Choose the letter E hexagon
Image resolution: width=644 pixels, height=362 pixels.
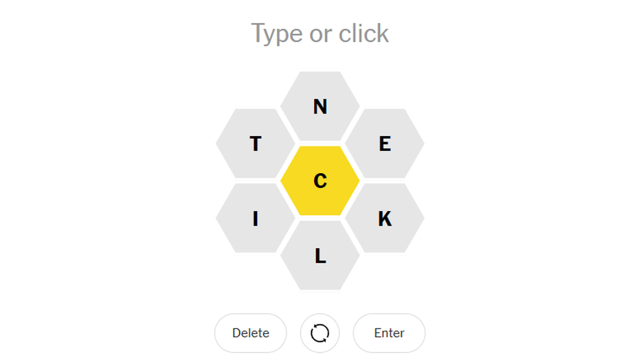[x=385, y=143]
